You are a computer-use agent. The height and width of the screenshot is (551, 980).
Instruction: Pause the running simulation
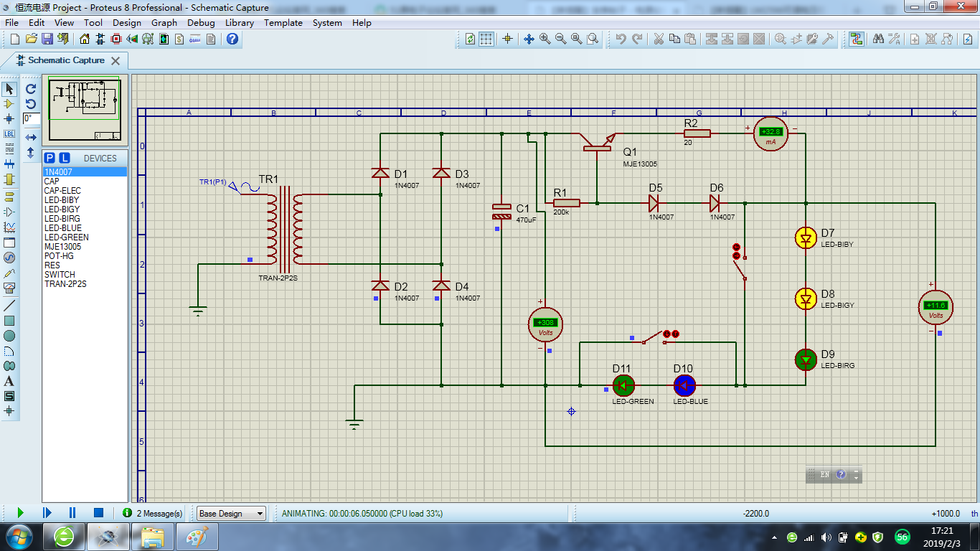(x=72, y=513)
